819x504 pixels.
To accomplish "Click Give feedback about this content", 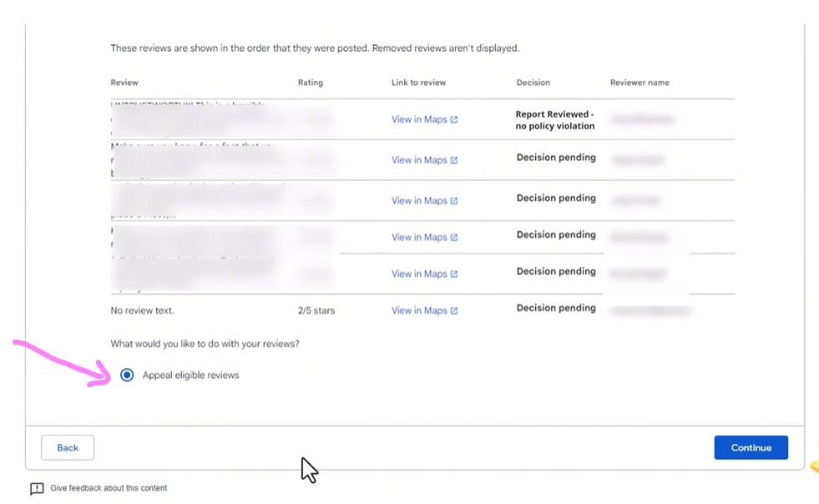I will click(109, 488).
